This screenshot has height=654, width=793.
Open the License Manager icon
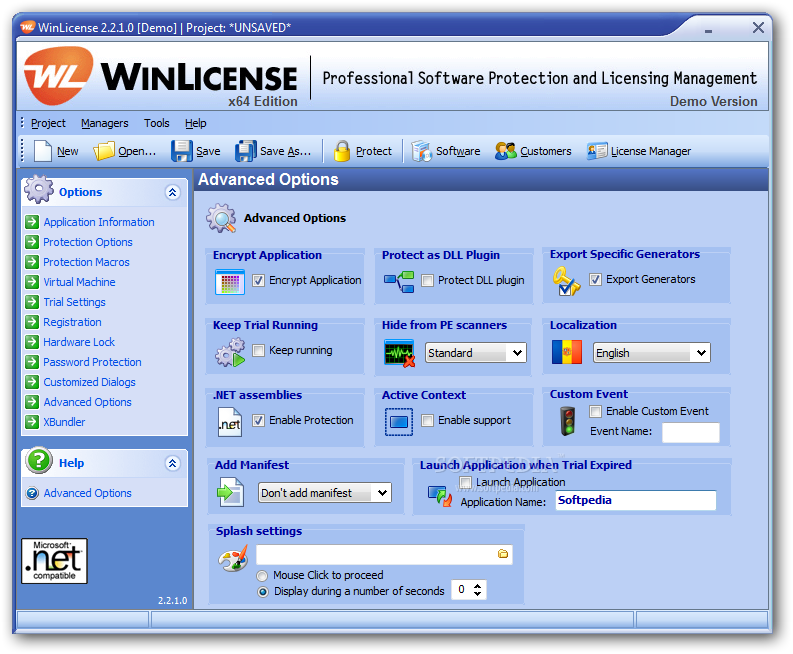point(597,151)
